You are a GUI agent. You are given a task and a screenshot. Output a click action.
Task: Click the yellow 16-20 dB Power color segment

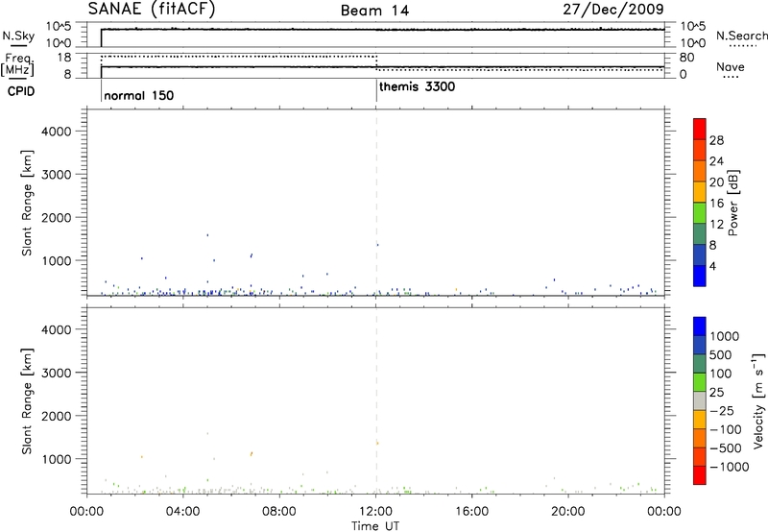pos(700,192)
